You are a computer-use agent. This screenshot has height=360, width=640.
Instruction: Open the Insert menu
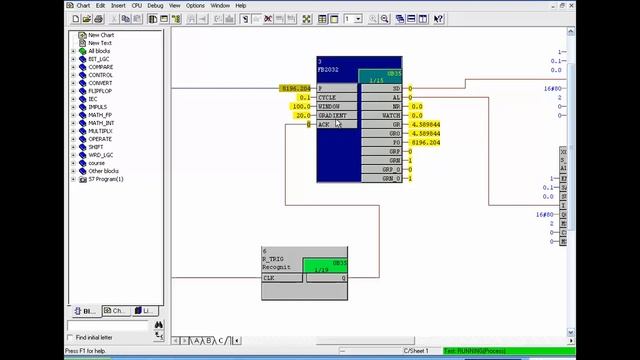tap(118, 5)
